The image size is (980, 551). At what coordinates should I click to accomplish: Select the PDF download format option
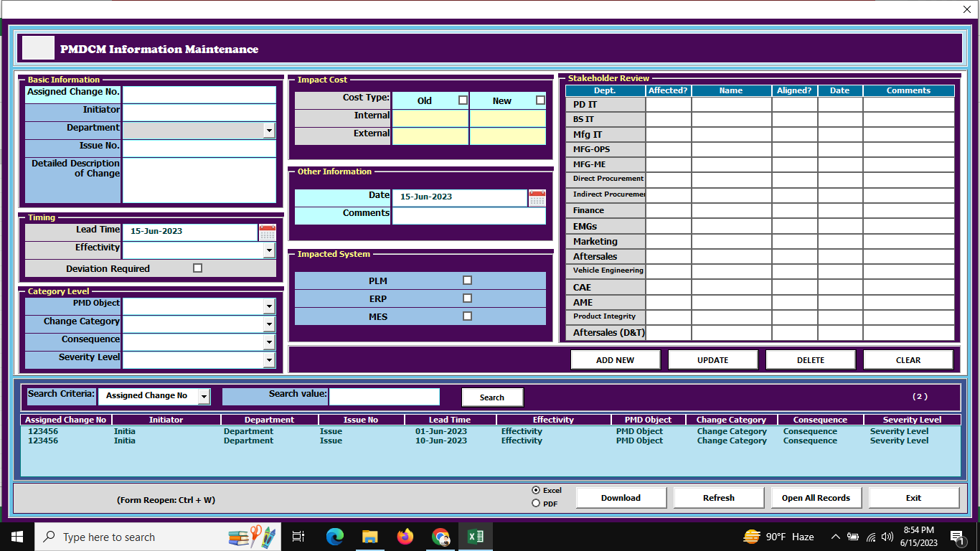(x=536, y=504)
